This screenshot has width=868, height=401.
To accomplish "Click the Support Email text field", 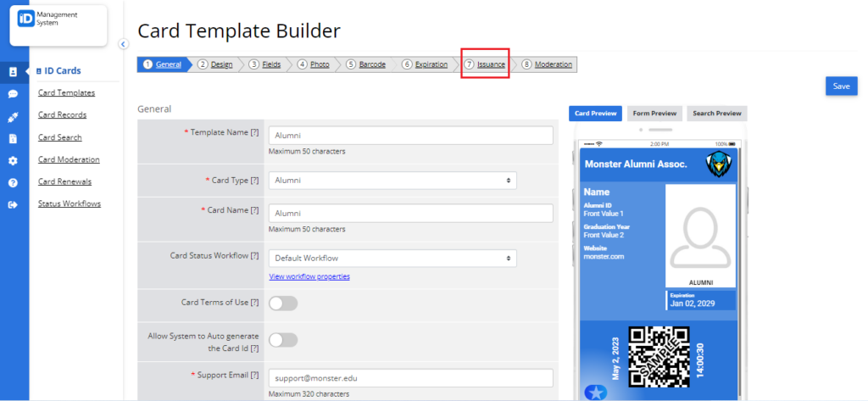I will tap(410, 378).
